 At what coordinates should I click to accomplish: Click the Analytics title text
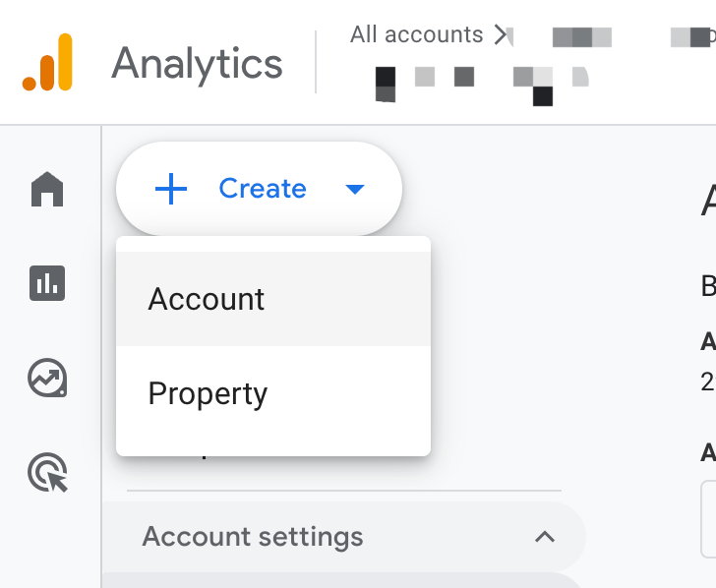pyautogui.click(x=197, y=63)
